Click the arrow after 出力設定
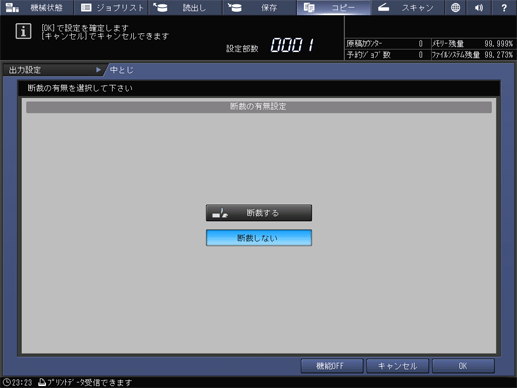The height and width of the screenshot is (388, 517). (98, 70)
